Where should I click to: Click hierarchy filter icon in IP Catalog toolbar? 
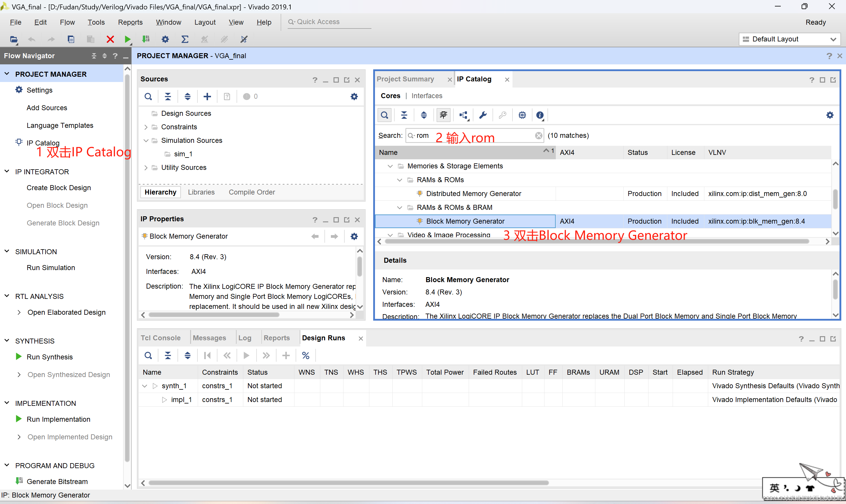(464, 115)
